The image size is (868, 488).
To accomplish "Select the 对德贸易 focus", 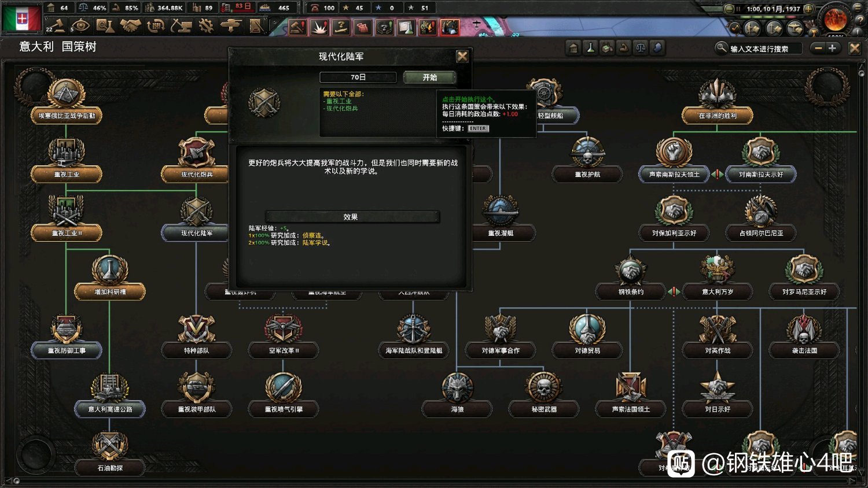I will tap(587, 336).
